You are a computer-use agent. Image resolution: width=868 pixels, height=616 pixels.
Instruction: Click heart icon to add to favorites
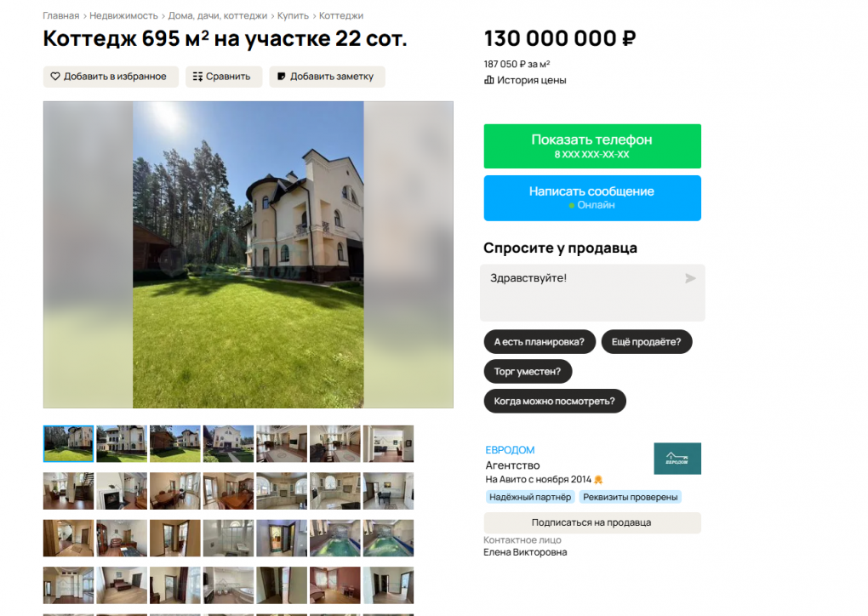coord(55,77)
